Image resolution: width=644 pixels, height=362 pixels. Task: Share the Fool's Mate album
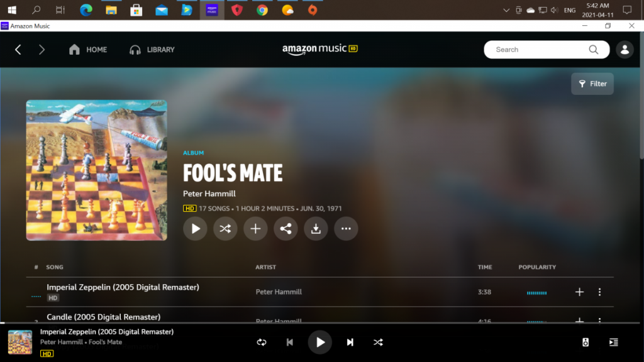tap(286, 229)
